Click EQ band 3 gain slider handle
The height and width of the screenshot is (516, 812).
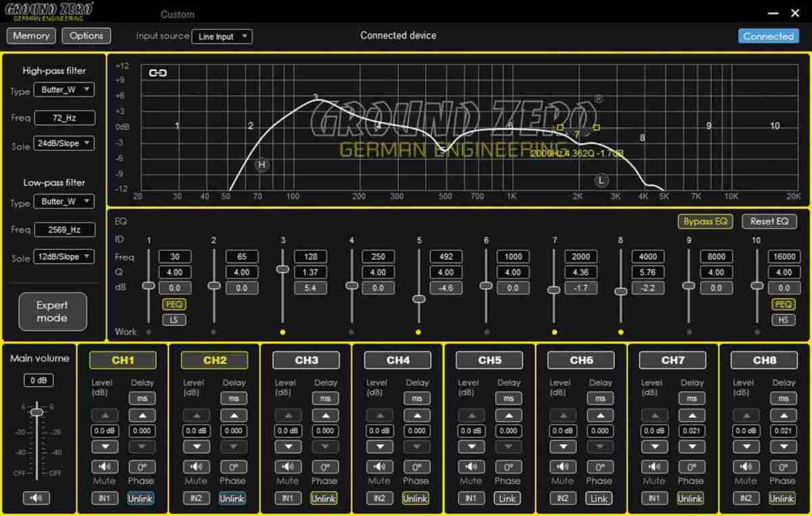coord(283,269)
